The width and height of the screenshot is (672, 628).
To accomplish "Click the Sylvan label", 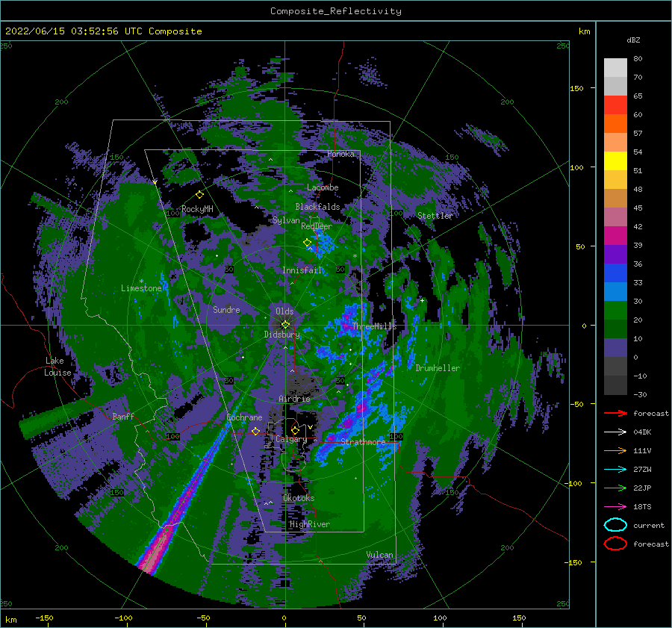I will 286,220.
